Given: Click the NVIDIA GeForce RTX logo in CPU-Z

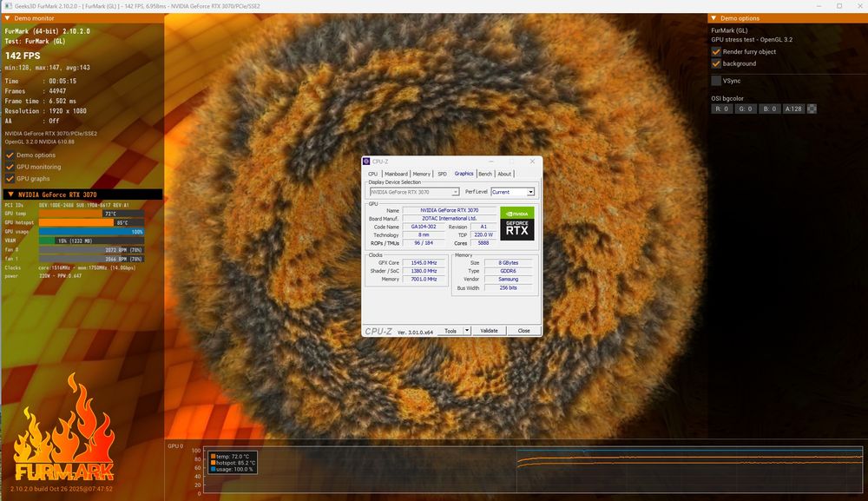Looking at the screenshot, I should [517, 224].
